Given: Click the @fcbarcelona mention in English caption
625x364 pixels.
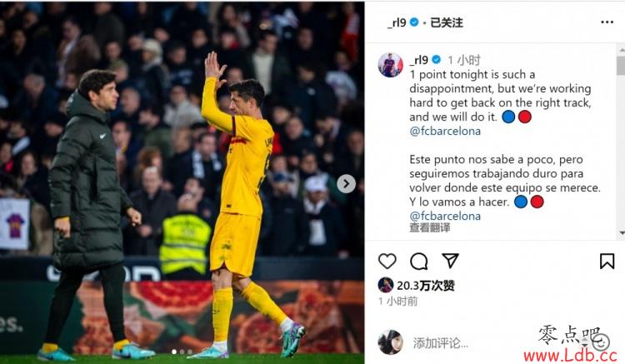Looking at the screenshot, I should point(445,131).
